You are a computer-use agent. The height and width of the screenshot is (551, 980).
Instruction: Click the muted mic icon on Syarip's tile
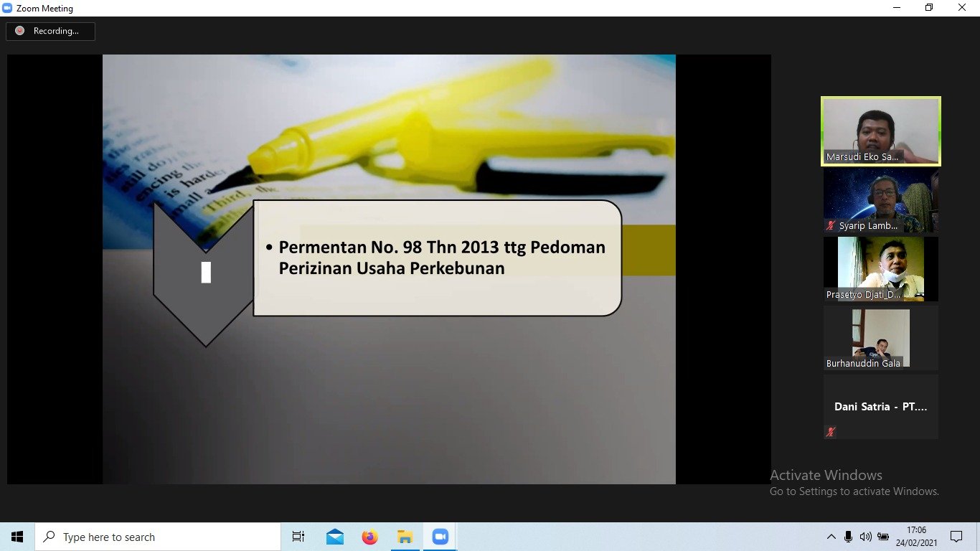[831, 225]
